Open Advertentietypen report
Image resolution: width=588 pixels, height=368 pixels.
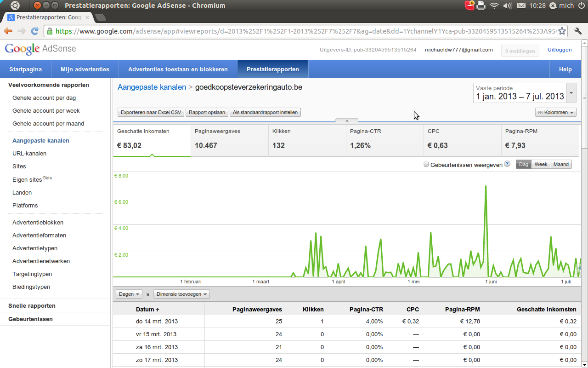(35, 248)
